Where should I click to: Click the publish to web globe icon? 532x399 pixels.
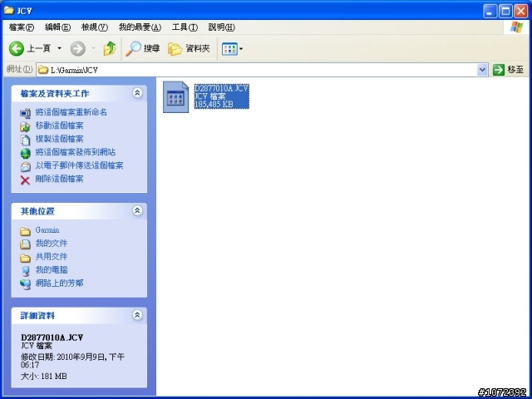click(25, 153)
